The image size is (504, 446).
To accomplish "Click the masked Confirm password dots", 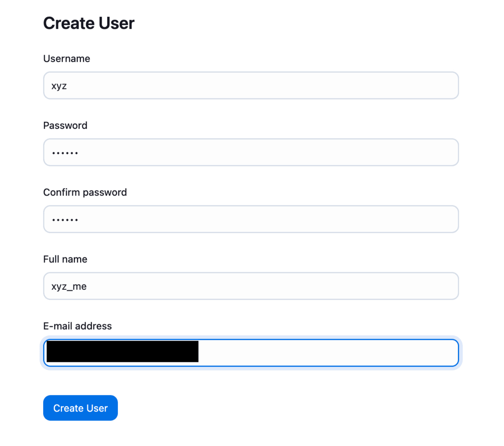I will click(x=64, y=219).
